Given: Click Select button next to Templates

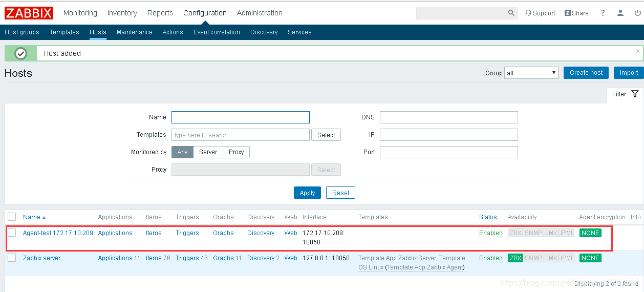Looking at the screenshot, I should (326, 135).
